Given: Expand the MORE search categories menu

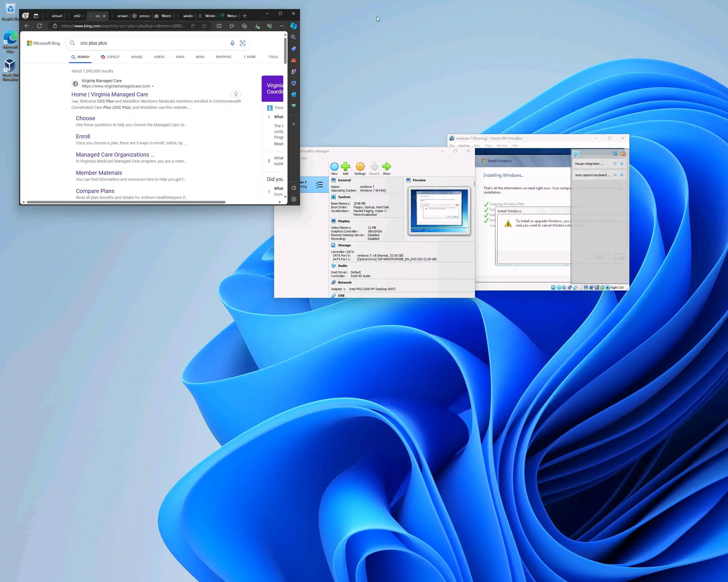Looking at the screenshot, I should tap(249, 57).
